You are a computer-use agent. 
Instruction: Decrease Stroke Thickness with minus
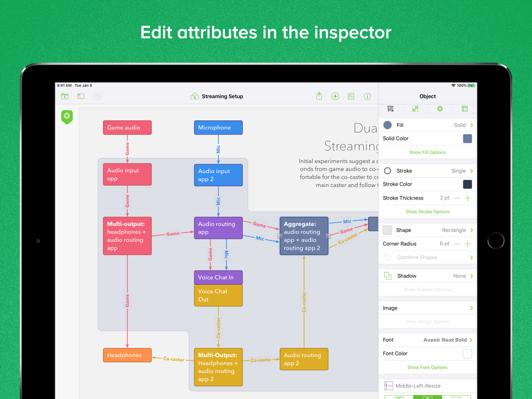click(457, 198)
